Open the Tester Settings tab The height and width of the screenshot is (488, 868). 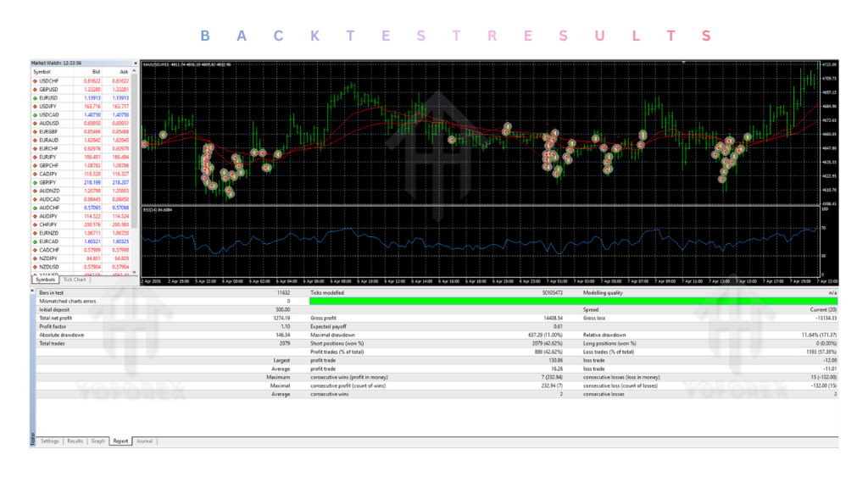(x=50, y=441)
